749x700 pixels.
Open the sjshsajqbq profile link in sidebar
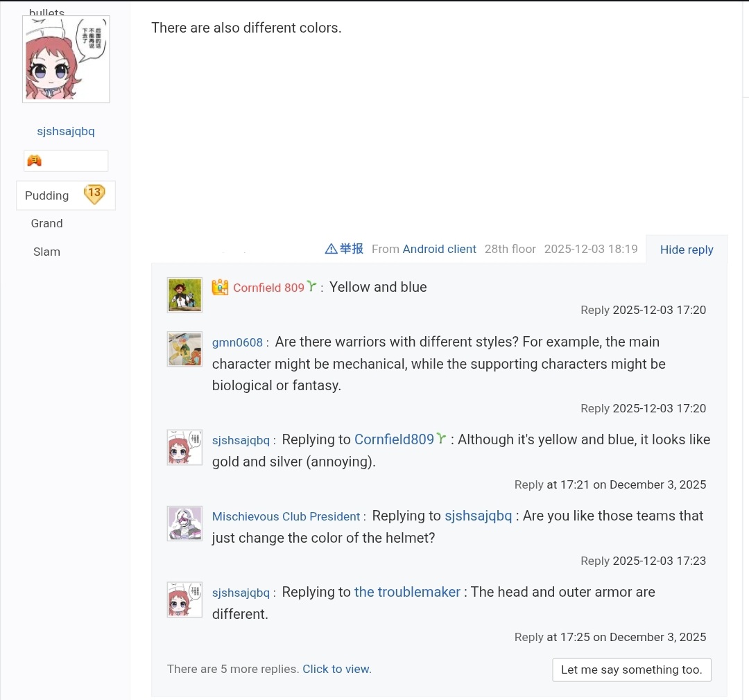66,131
